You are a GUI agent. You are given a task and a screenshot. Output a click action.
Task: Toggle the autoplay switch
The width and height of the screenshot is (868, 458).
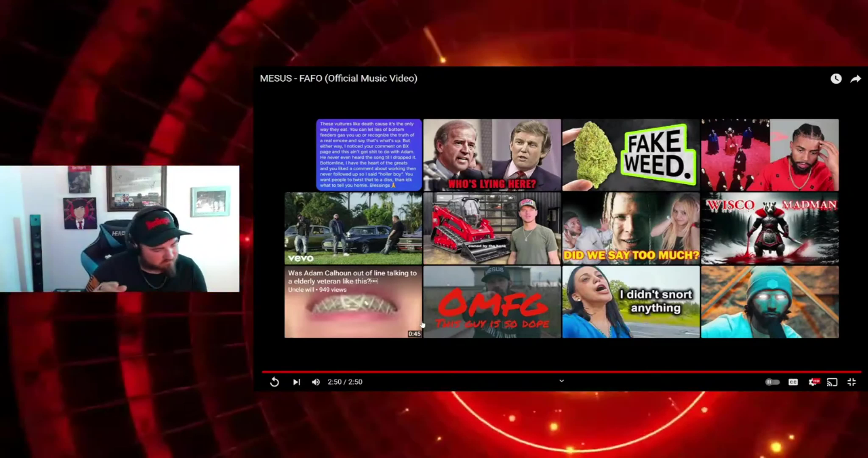pyautogui.click(x=772, y=382)
